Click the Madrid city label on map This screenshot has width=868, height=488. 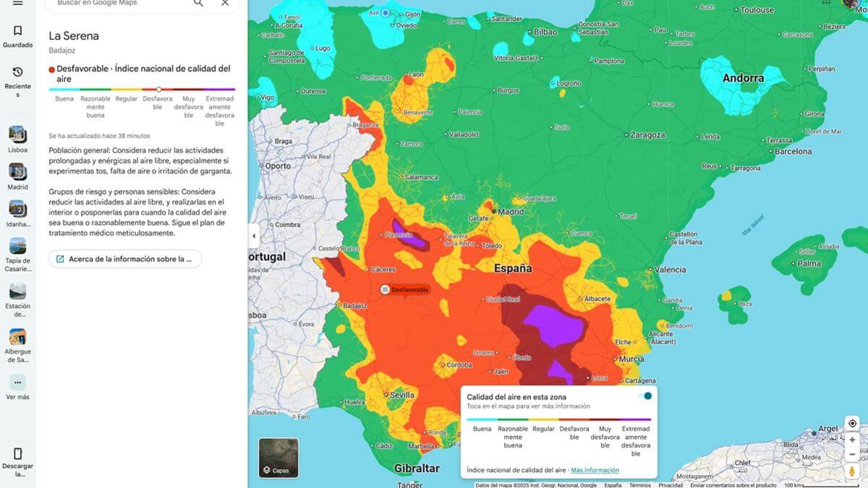pos(511,212)
